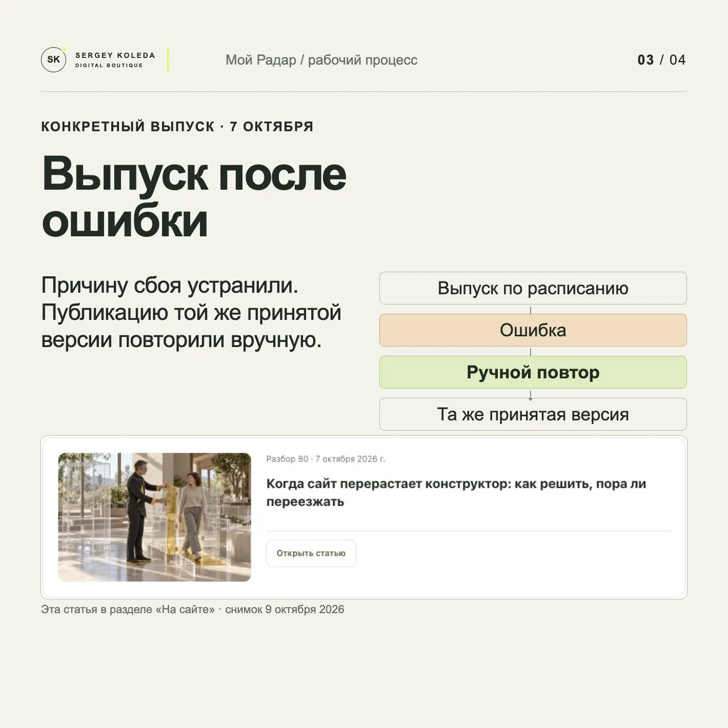
Task: Click the "КОНКРЕТНЫЙ ВЫПУСК · 7 ОКТЯБРЯ" label
Action: 177,127
